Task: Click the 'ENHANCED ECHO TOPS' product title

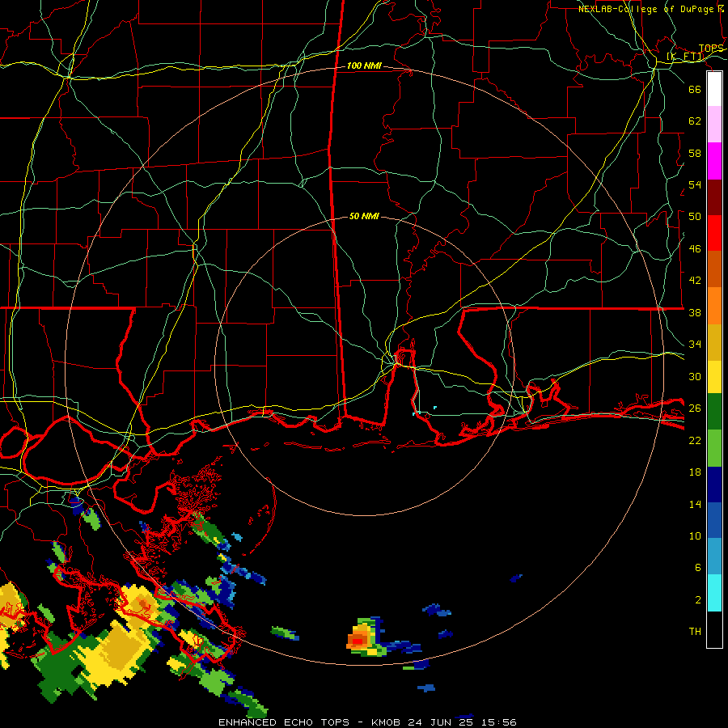Action: click(284, 722)
